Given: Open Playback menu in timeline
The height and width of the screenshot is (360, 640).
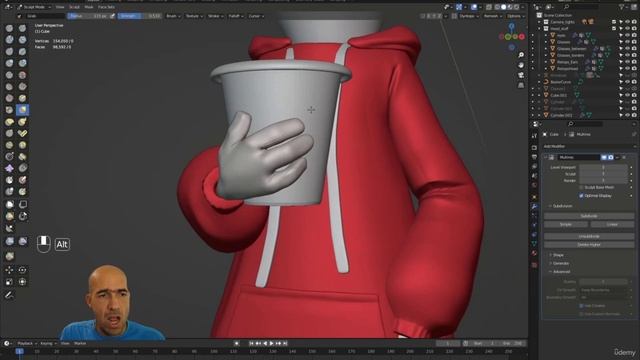Looking at the screenshot, I should (27, 343).
